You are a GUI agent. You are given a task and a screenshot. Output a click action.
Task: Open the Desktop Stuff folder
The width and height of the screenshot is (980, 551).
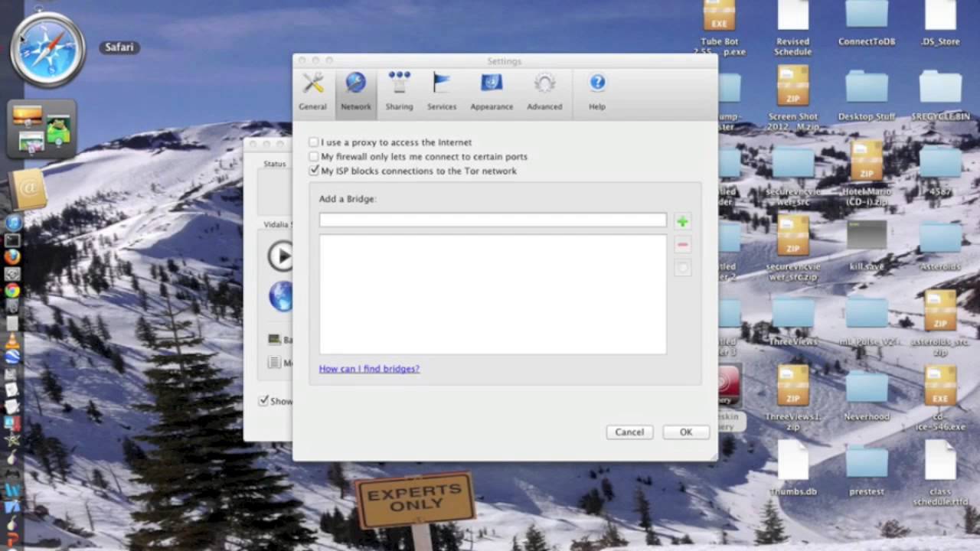pos(867,96)
